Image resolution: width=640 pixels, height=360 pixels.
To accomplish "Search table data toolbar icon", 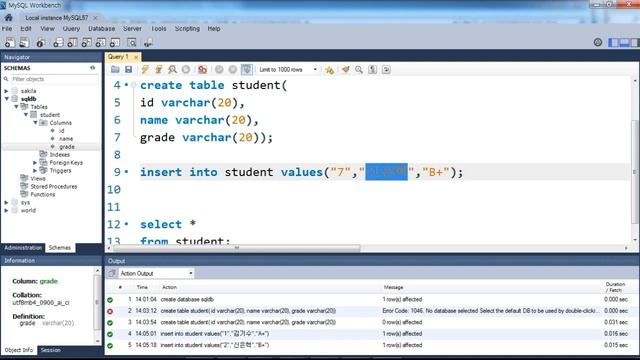I will pyautogui.click(x=132, y=42).
